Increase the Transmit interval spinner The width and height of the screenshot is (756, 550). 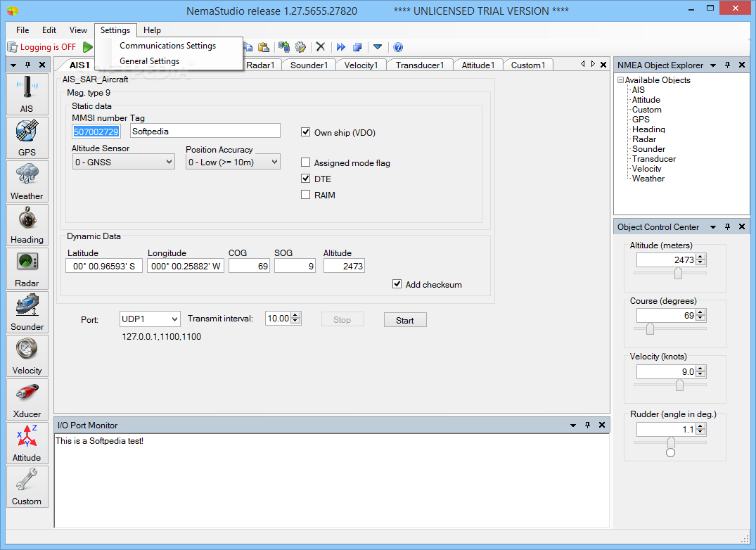pyautogui.click(x=295, y=315)
